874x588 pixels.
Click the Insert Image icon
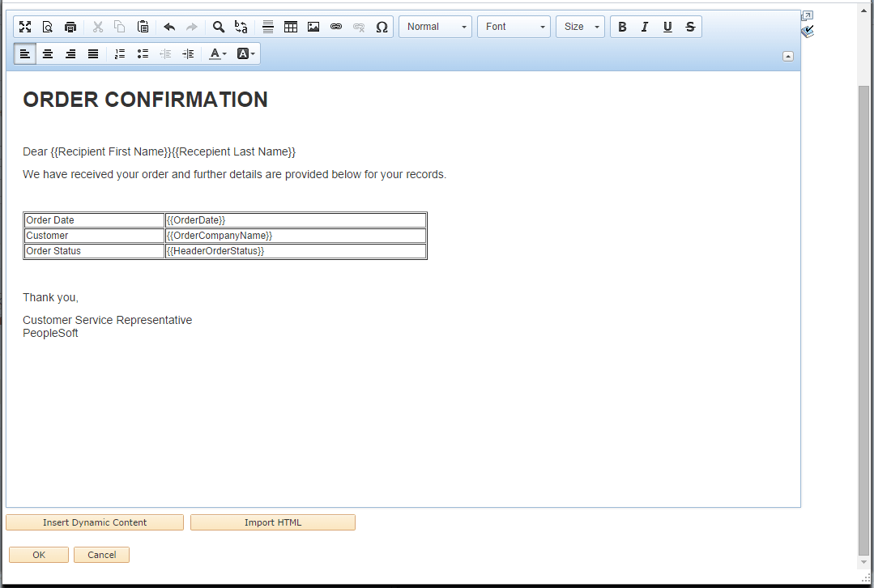click(x=313, y=26)
